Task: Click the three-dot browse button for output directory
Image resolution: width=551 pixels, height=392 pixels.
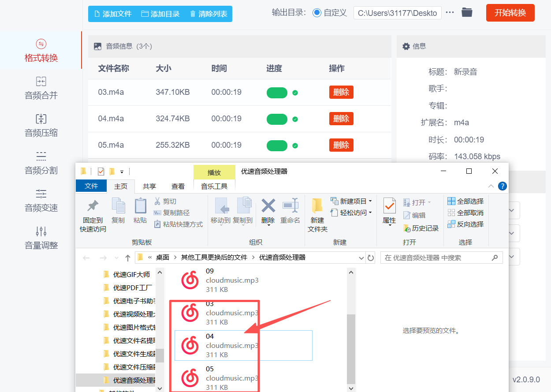Action: click(x=450, y=13)
